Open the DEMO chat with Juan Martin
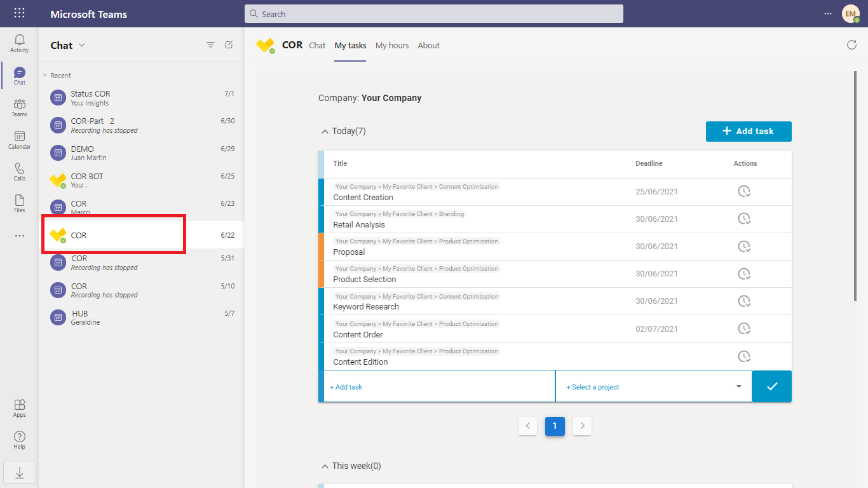Viewport: 868px width, 488px height. [x=142, y=153]
